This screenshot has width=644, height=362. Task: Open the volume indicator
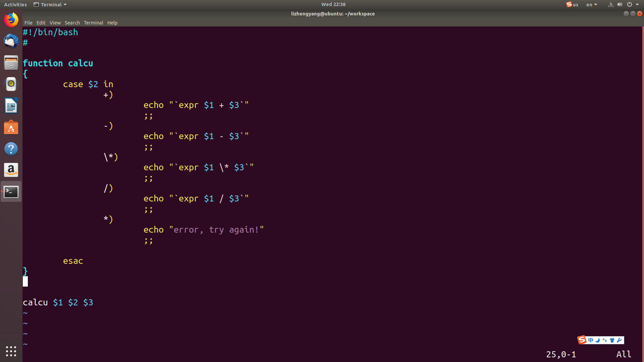click(x=620, y=4)
